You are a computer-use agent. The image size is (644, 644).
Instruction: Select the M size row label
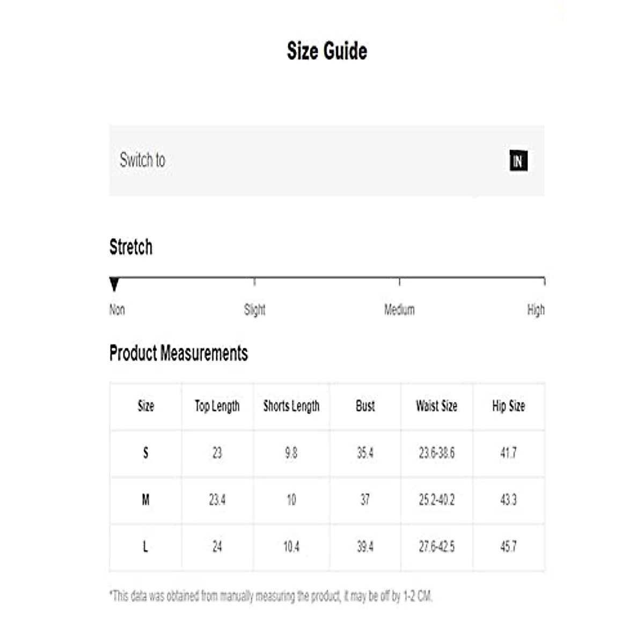pyautogui.click(x=145, y=500)
